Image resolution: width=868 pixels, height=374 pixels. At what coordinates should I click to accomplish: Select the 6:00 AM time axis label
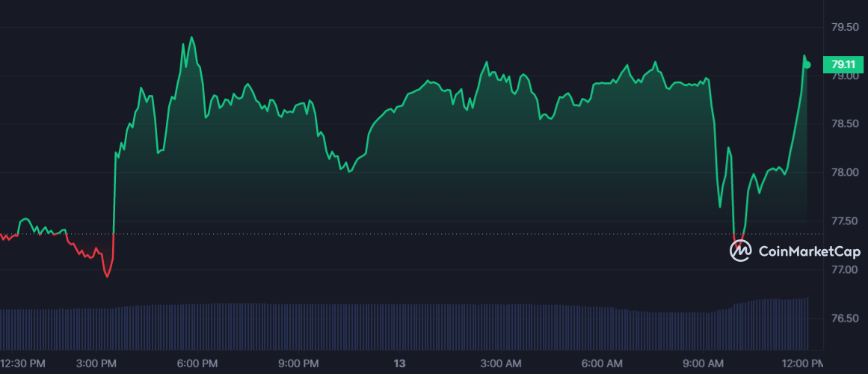point(601,364)
